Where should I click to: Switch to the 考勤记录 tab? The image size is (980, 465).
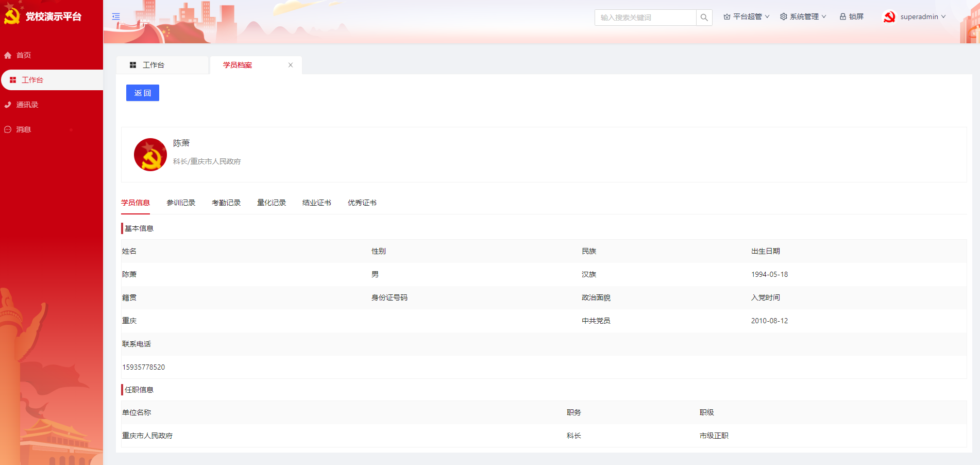(x=226, y=203)
